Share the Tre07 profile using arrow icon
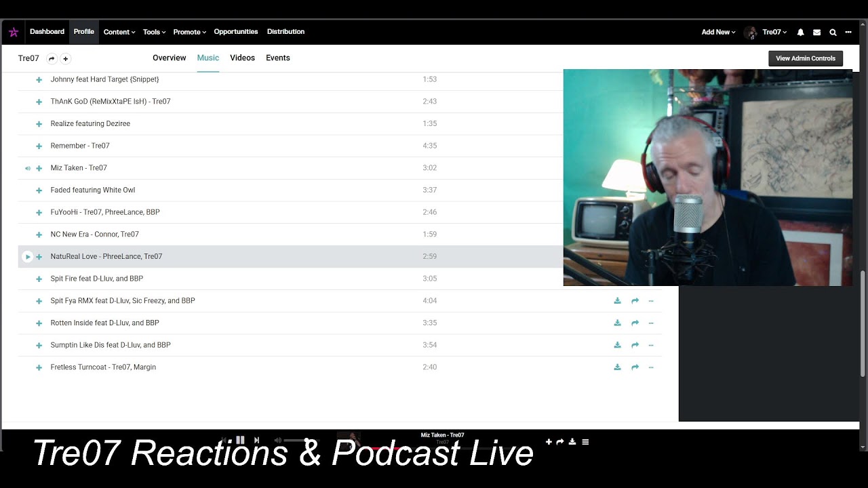Screen dimensions: 868x488 [52, 58]
